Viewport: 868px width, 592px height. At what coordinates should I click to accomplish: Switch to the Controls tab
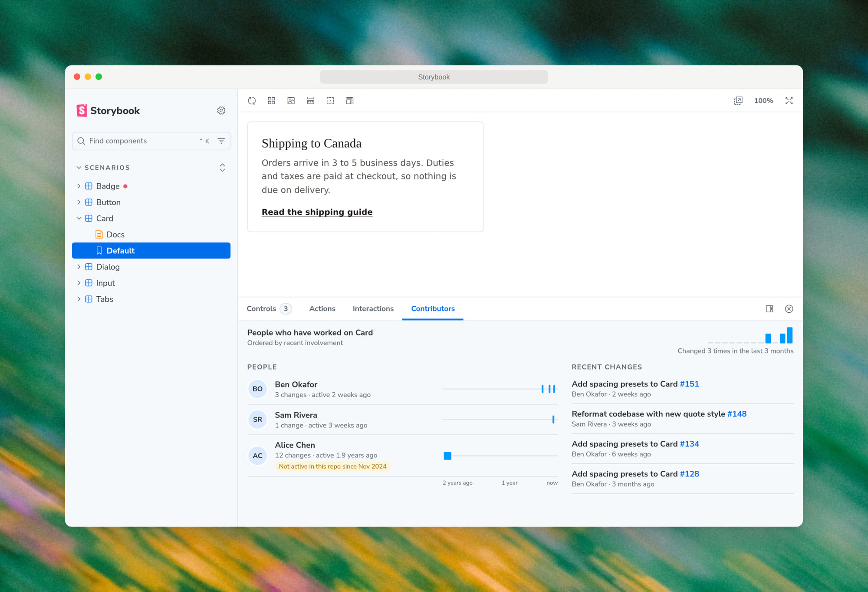click(269, 309)
